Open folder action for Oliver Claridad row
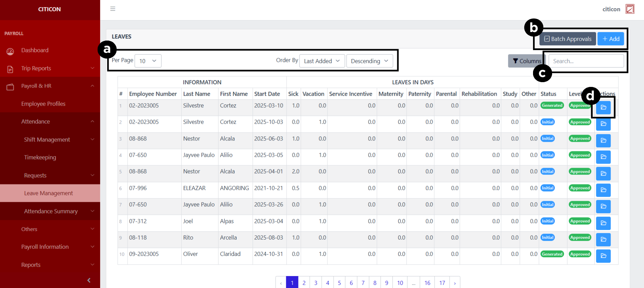Image resolution: width=644 pixels, height=288 pixels. click(603, 256)
